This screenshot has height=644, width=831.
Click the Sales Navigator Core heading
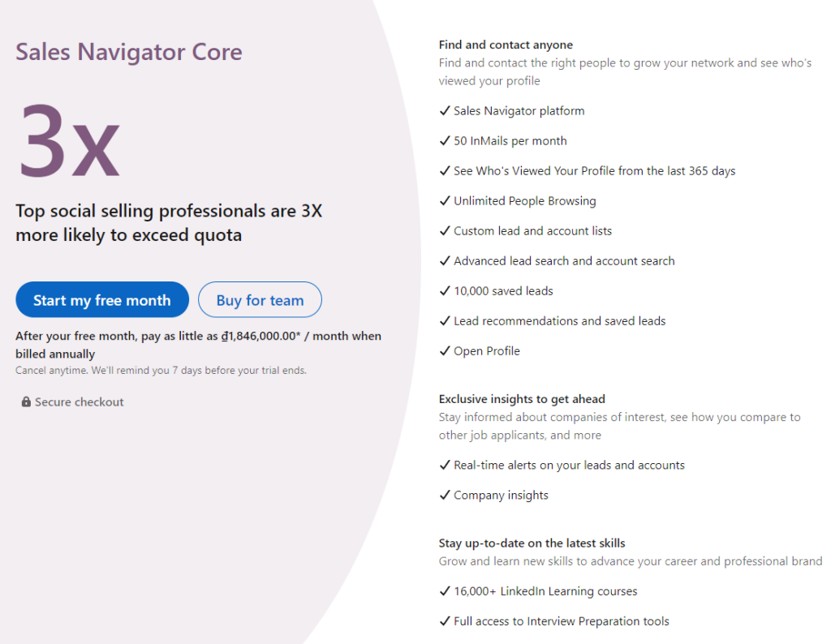128,52
